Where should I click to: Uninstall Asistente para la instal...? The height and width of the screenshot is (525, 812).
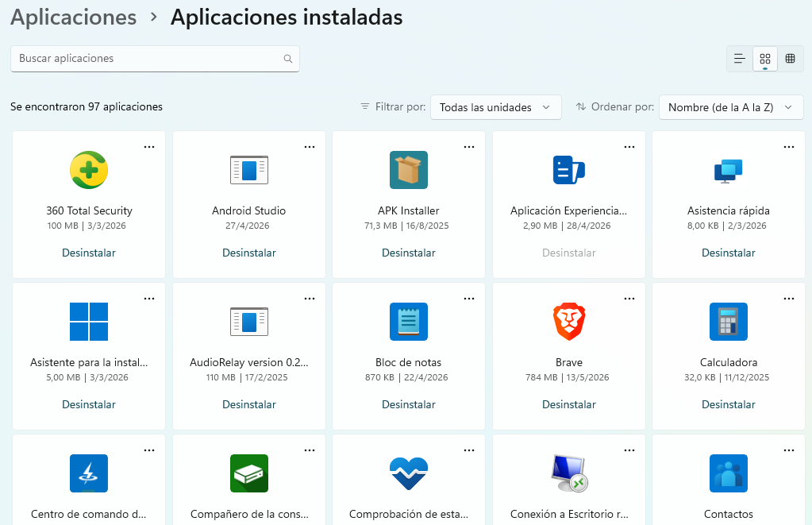[89, 405]
